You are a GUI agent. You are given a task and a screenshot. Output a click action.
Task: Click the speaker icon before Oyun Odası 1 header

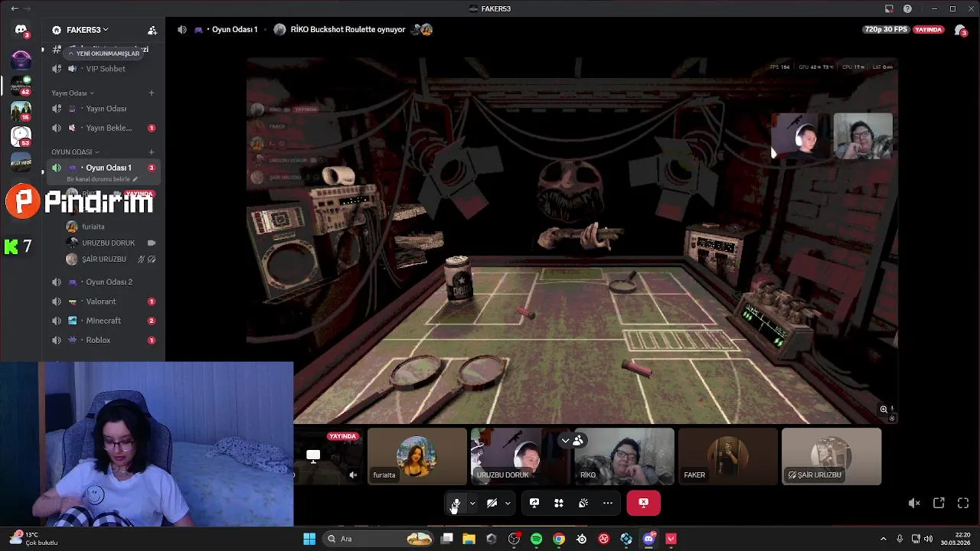point(181,29)
